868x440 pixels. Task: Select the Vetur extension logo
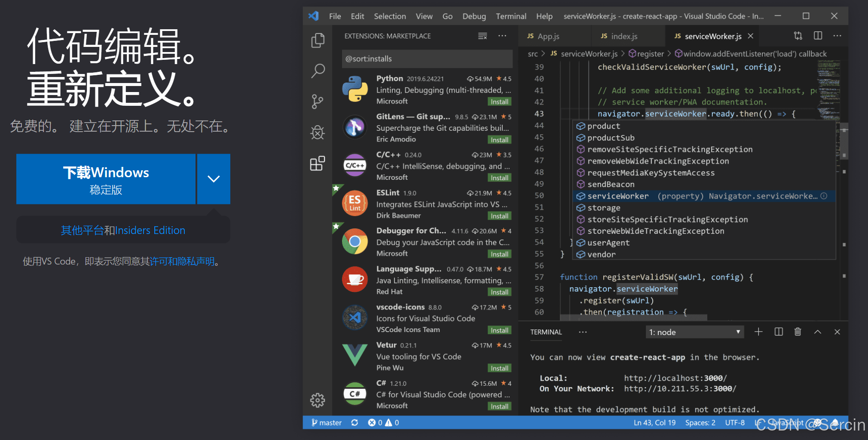click(x=355, y=355)
